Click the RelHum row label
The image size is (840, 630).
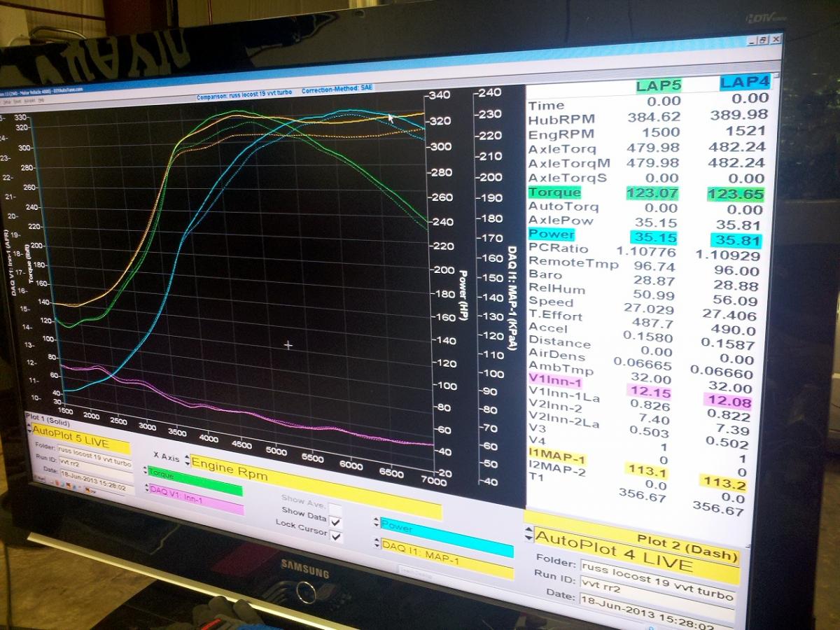(556, 288)
